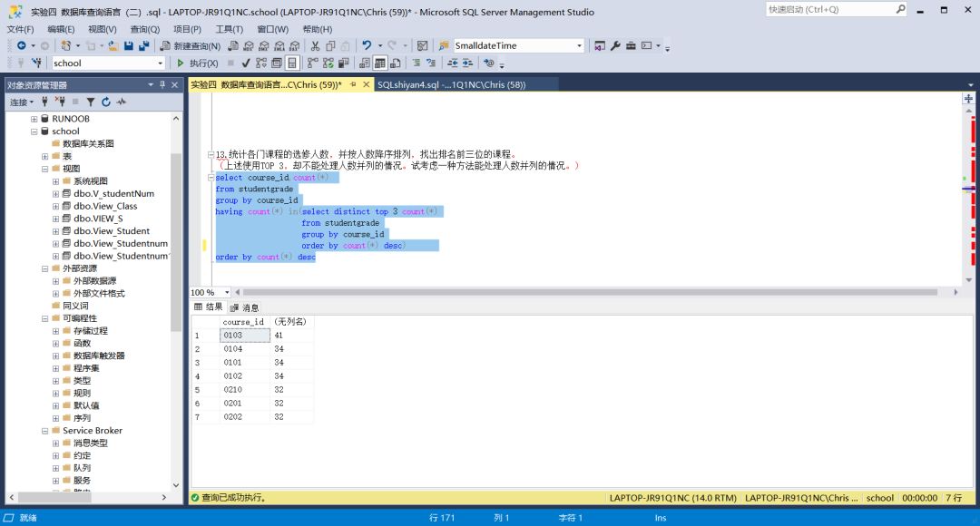
Task: Collapse the select statement outline in editor
Action: click(x=211, y=178)
